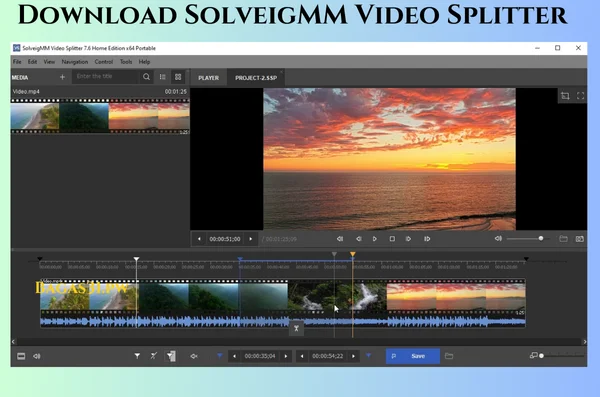Close the PROJECT-2.SSP tab

click(x=281, y=72)
